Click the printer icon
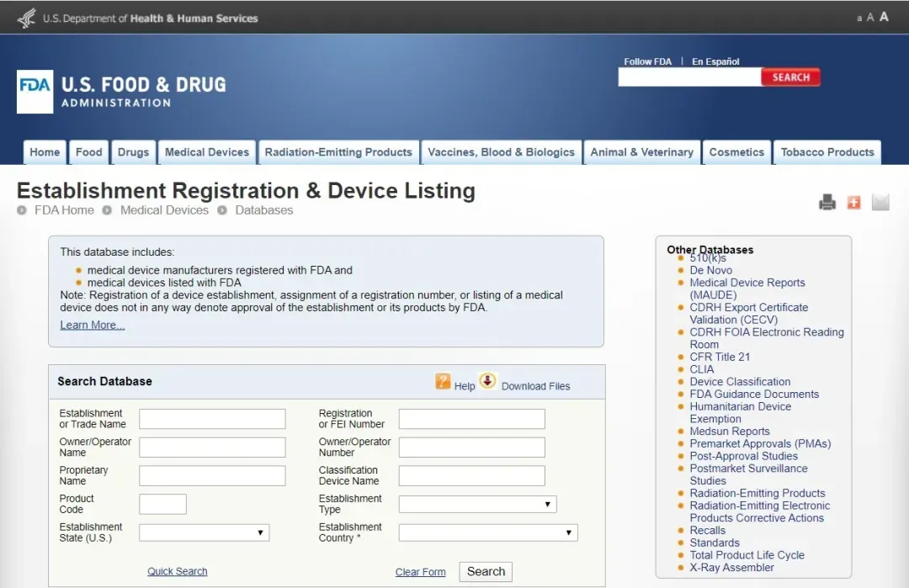909x588 pixels. pos(827,202)
